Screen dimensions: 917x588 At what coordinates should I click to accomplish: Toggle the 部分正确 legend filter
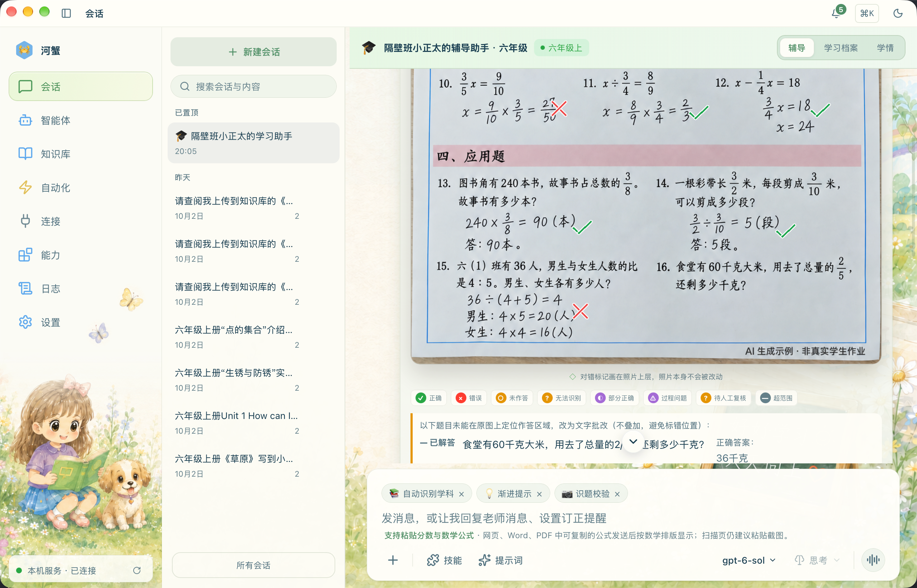click(x=615, y=398)
